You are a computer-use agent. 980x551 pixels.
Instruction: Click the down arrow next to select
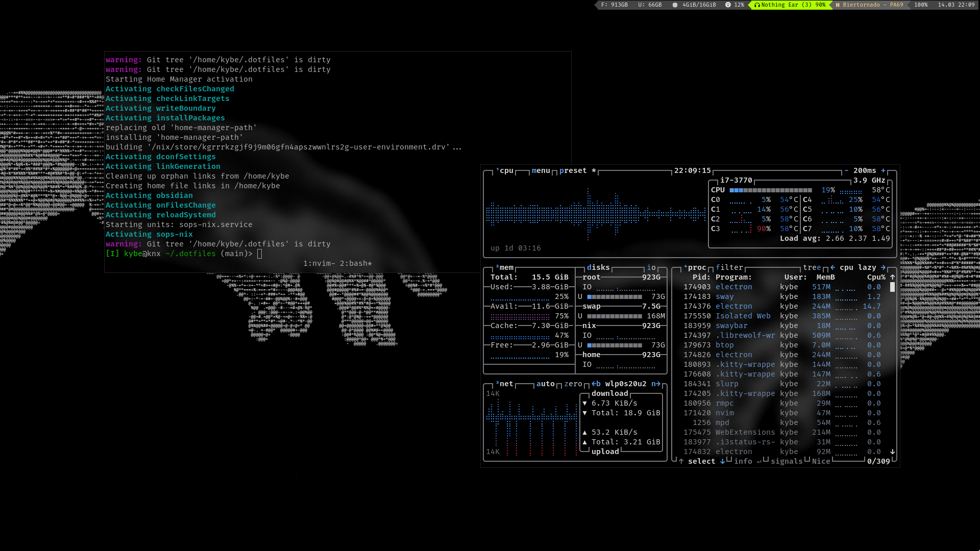[722, 461]
